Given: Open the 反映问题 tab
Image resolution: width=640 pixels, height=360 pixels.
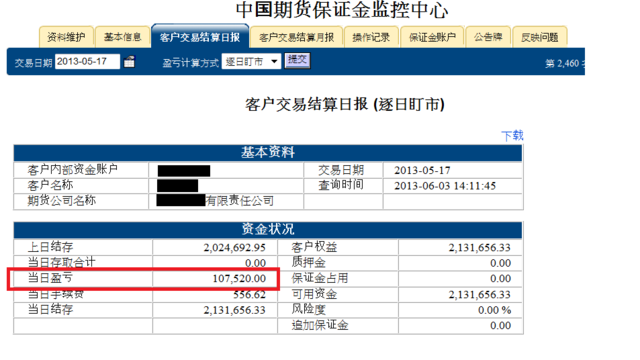Looking at the screenshot, I should tap(540, 37).
